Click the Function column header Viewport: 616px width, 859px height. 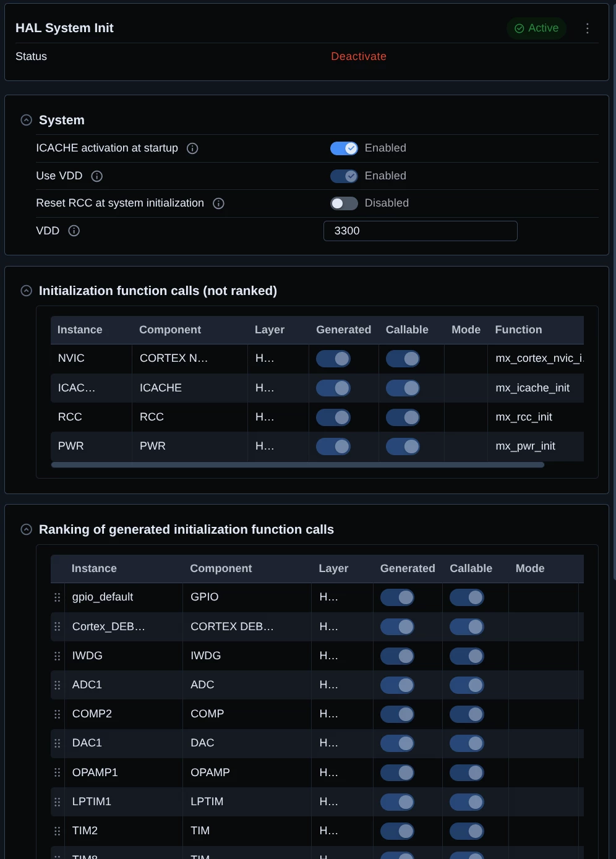[x=518, y=330]
